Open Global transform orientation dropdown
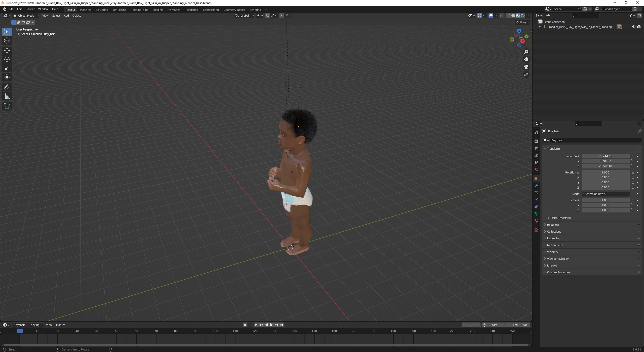 [x=245, y=16]
